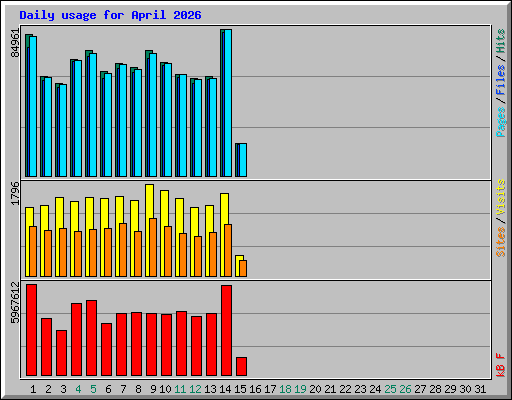
Task: Click day label 15 on the x-axis
Action: click(240, 389)
